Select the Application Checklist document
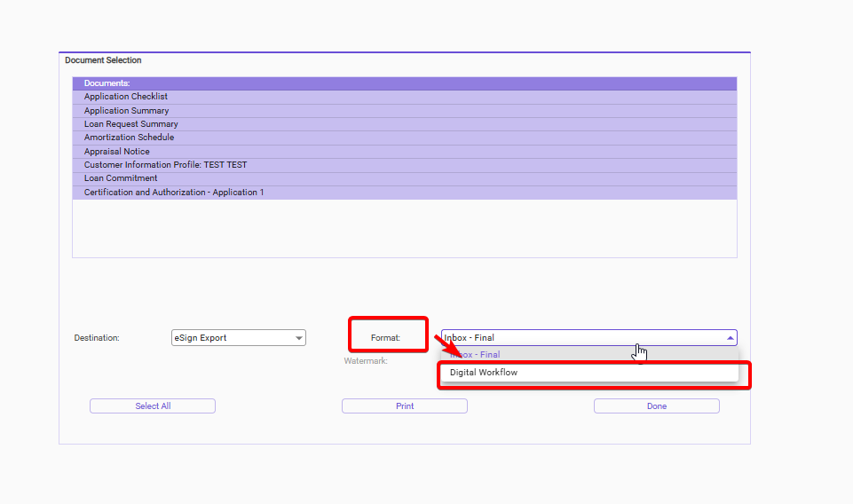Image resolution: width=853 pixels, height=504 pixels. pos(125,97)
